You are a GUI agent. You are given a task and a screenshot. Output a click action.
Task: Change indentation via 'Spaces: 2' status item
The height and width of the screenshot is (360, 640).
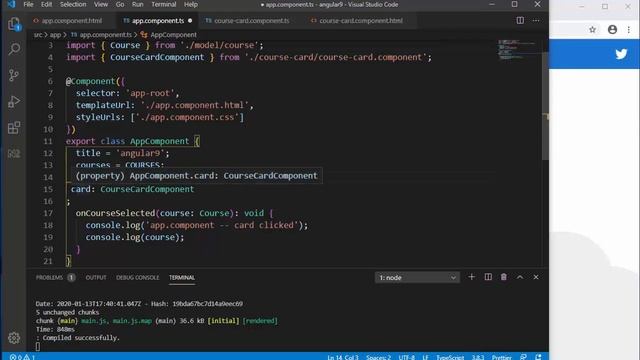tap(378, 357)
